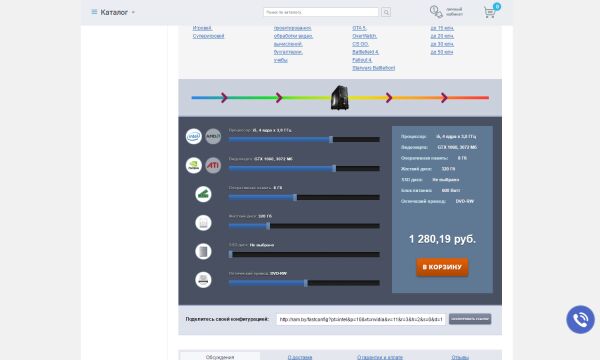The height and width of the screenshot is (360, 600).
Task: Click the Starwars Battlefront link
Action: 373,68
